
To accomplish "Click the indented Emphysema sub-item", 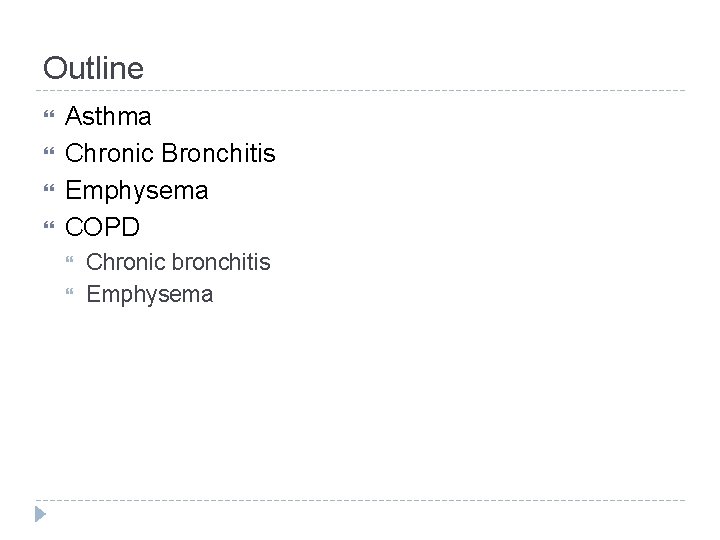I will pos(150,295).
